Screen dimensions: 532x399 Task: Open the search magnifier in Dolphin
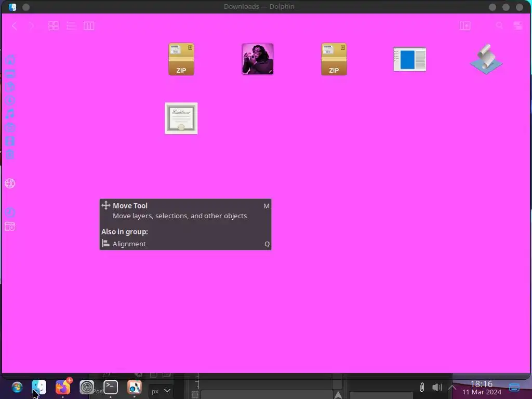click(499, 25)
